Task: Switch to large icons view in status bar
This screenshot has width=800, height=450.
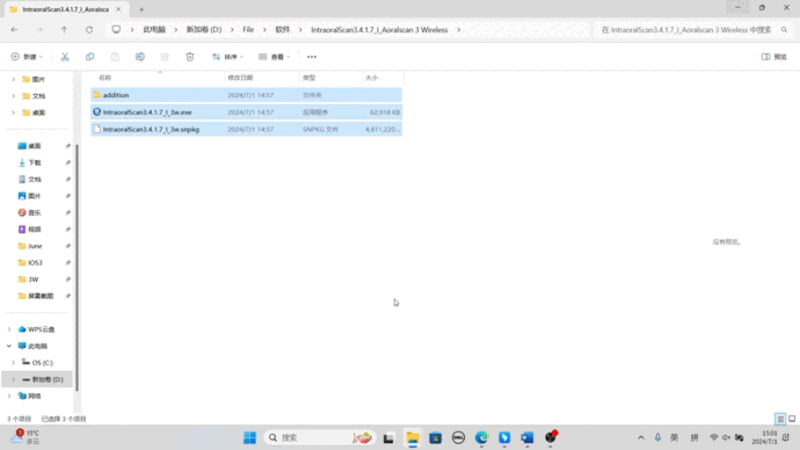Action: (792, 419)
